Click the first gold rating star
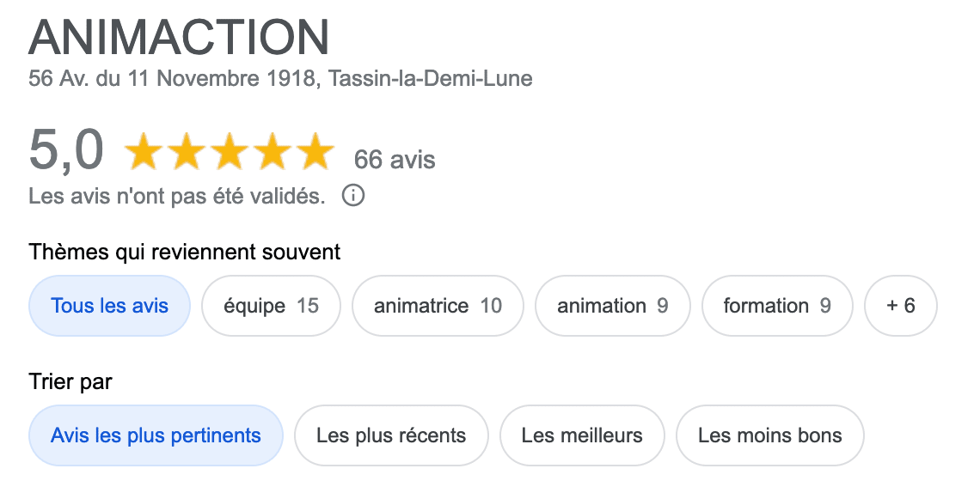This screenshot has width=980, height=493. [144, 152]
